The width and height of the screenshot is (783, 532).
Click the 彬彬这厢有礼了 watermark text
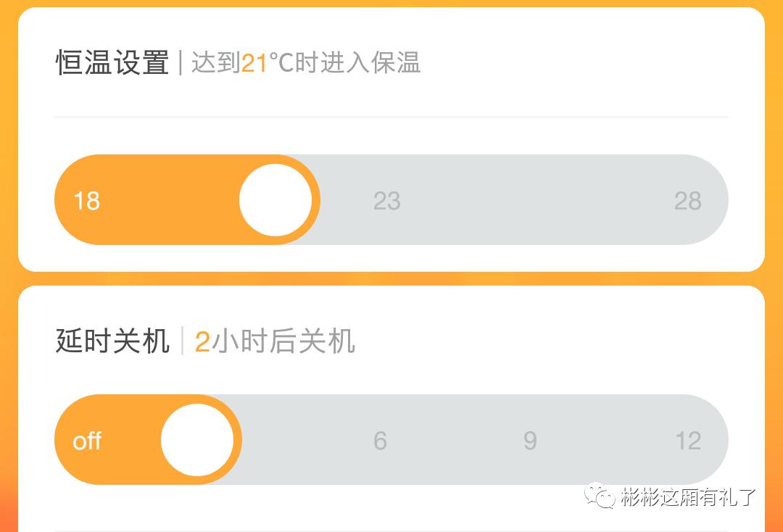689,497
